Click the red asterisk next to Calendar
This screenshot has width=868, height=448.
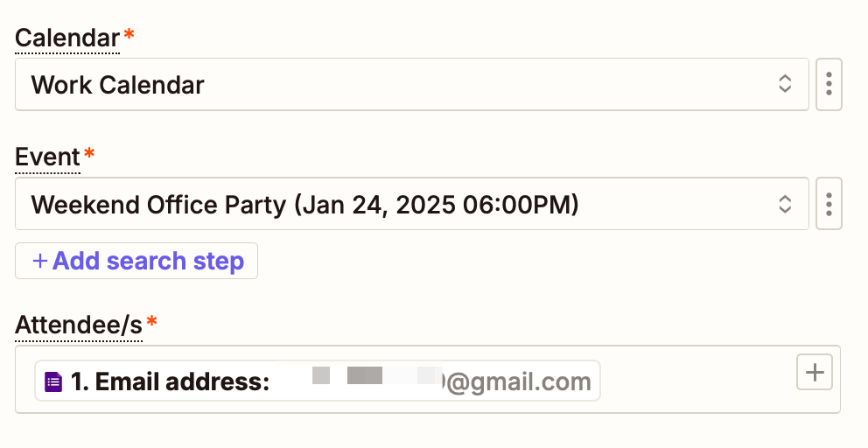pyautogui.click(x=129, y=35)
